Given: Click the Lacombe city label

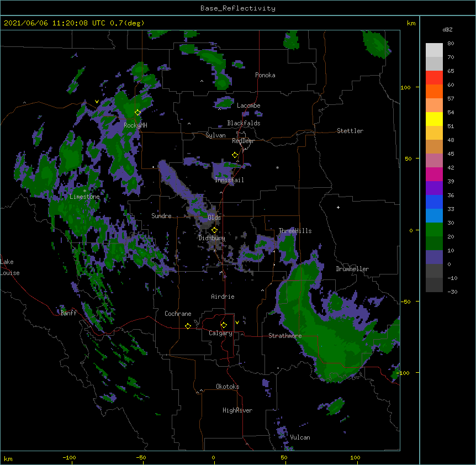Looking at the screenshot, I should pyautogui.click(x=248, y=105).
